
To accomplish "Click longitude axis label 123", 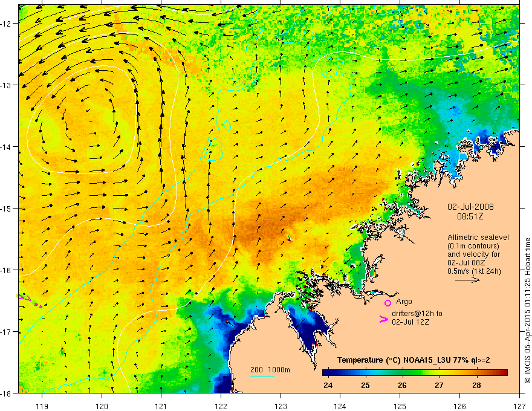I will 281,406.
